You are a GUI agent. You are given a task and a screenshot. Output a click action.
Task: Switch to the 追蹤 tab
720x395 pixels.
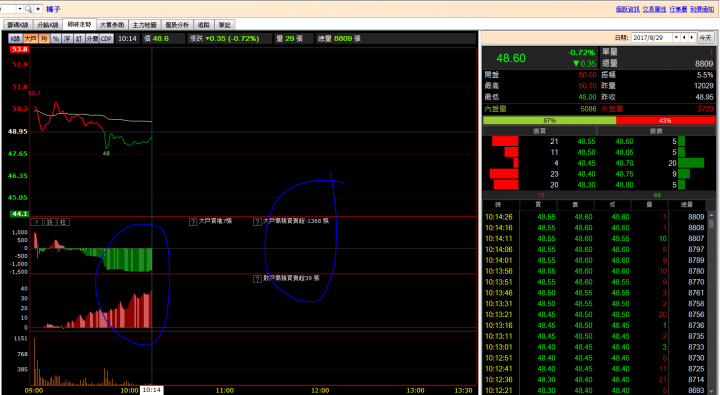point(204,25)
